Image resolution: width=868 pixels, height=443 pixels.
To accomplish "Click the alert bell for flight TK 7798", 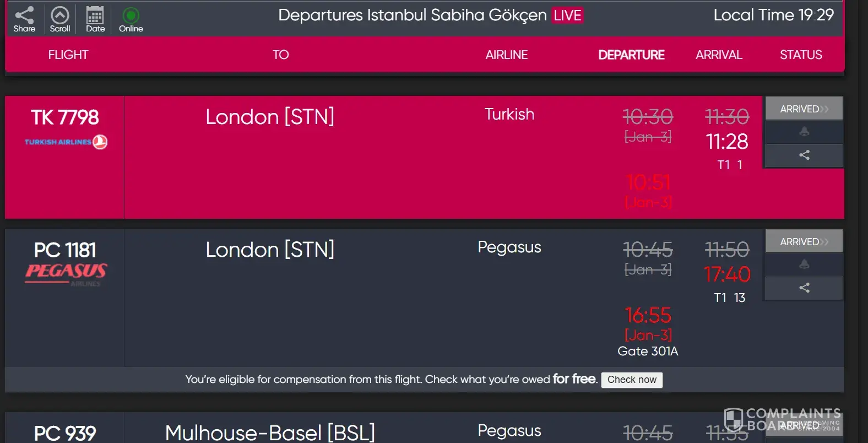I will click(804, 132).
